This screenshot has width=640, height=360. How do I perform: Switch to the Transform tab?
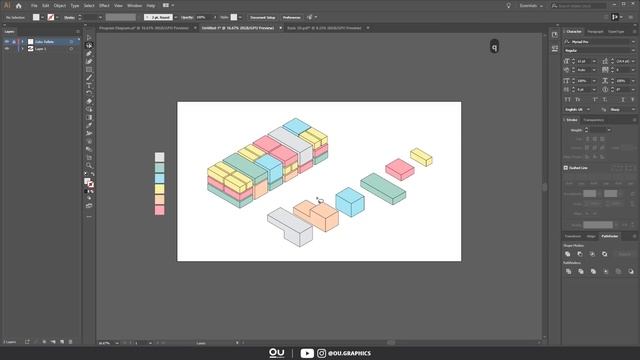pyautogui.click(x=573, y=236)
